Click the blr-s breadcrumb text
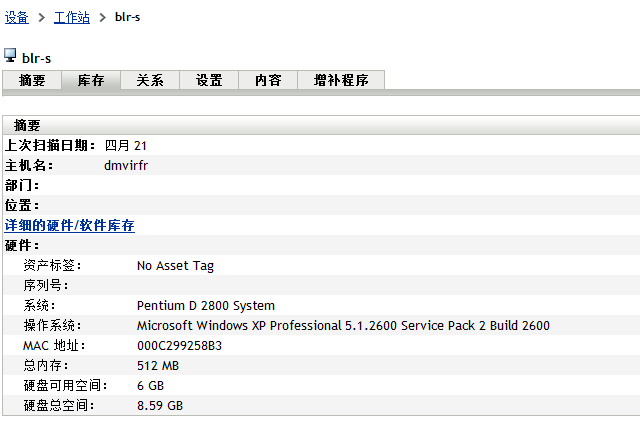Image resolution: width=640 pixels, height=440 pixels. pyautogui.click(x=127, y=17)
